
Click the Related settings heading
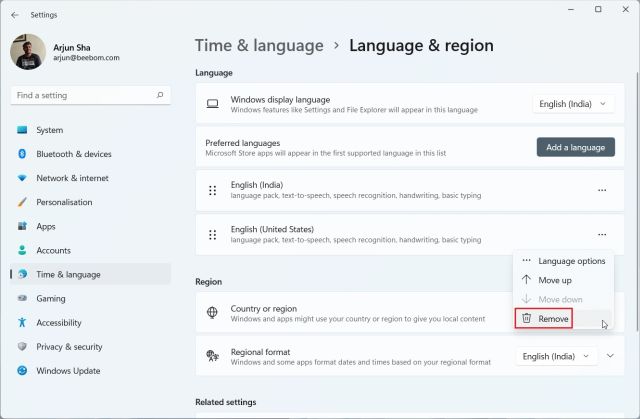[226, 402]
